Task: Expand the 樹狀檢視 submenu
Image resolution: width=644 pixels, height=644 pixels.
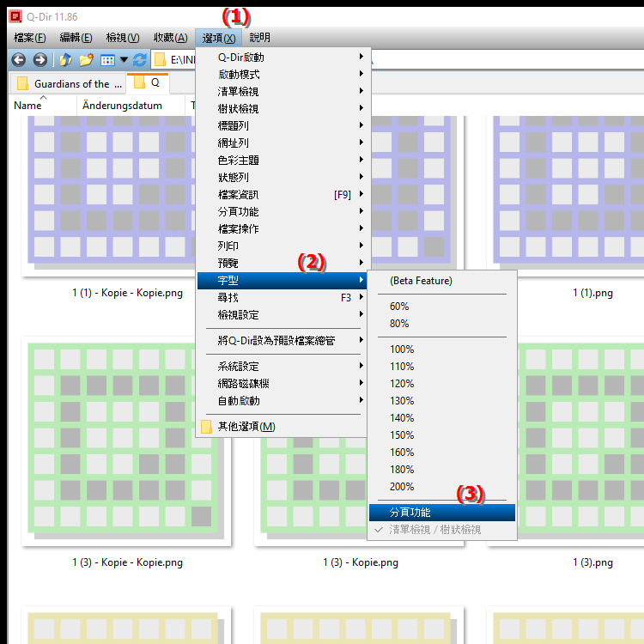Action: point(283,109)
